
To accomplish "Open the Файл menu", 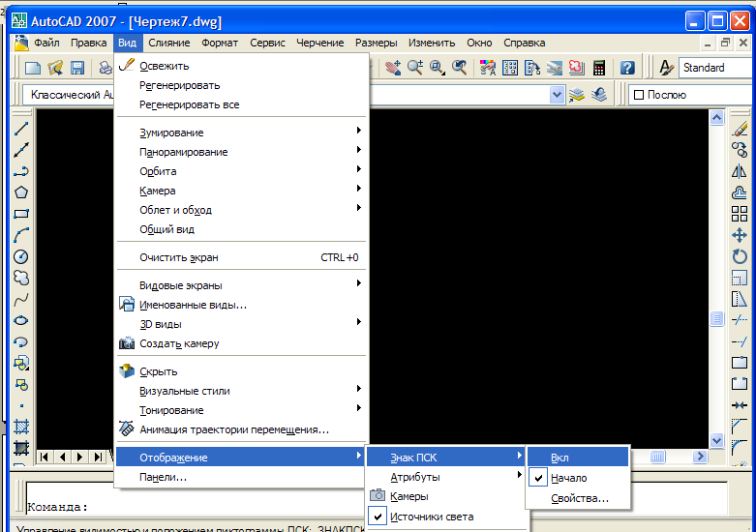I will coord(46,43).
